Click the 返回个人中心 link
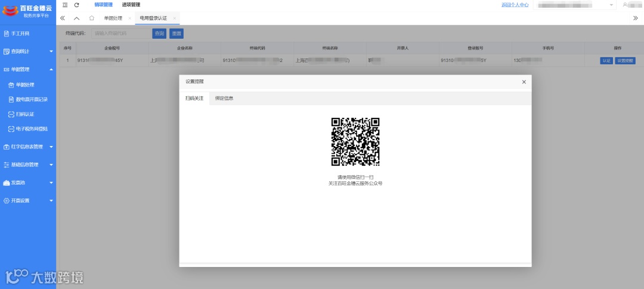Screen dimensions: 644x289 pyautogui.click(x=515, y=5)
